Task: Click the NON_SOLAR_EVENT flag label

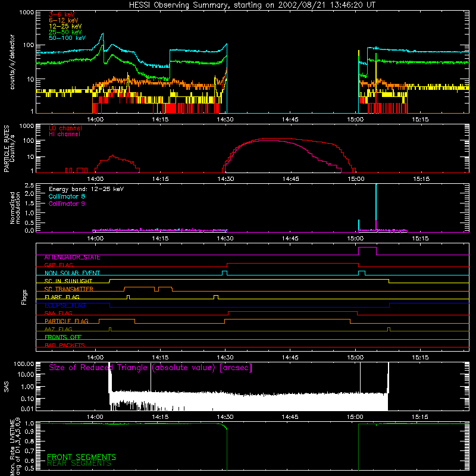Action: (72, 273)
